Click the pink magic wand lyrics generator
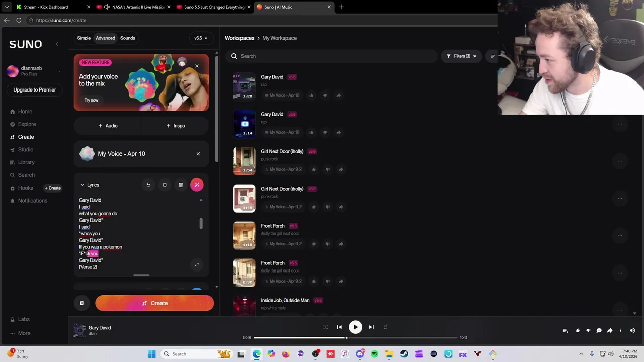Image resolution: width=644 pixels, height=362 pixels. pos(197,185)
